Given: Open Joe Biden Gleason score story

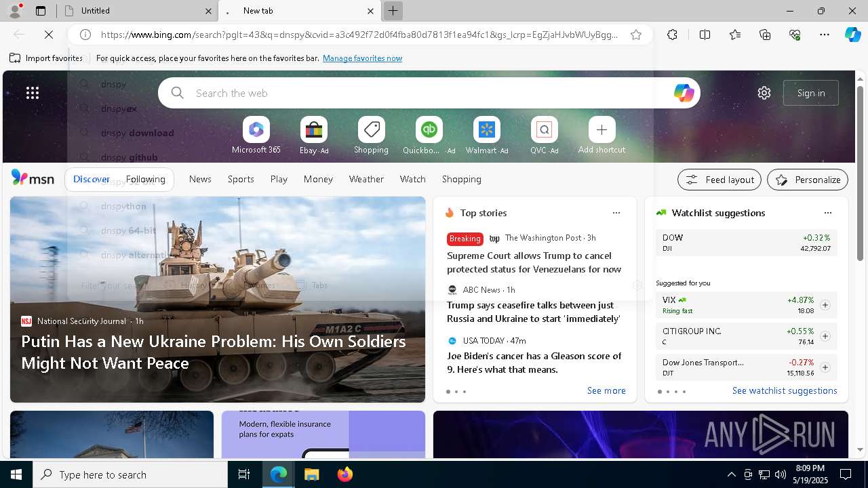Looking at the screenshot, I should [x=534, y=363].
